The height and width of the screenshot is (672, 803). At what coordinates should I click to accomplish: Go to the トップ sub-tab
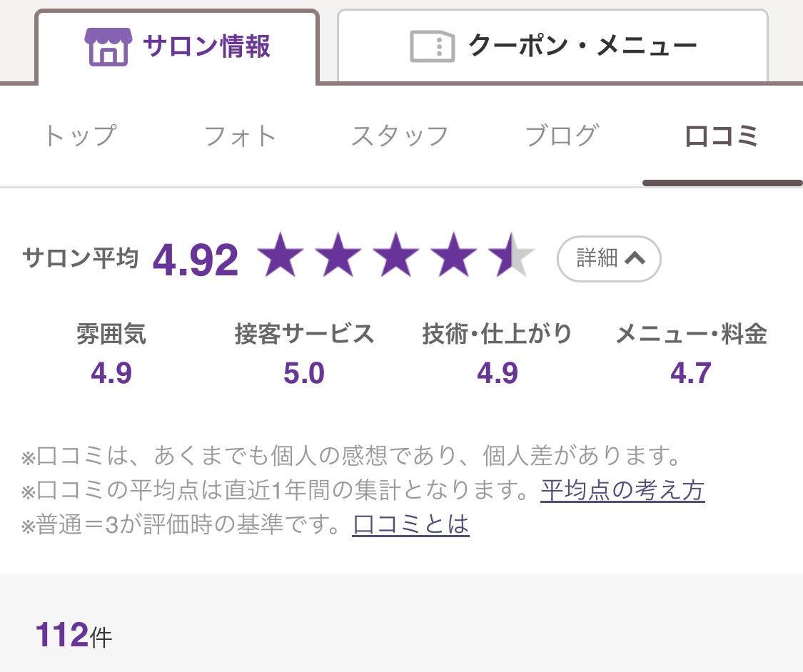[79, 136]
